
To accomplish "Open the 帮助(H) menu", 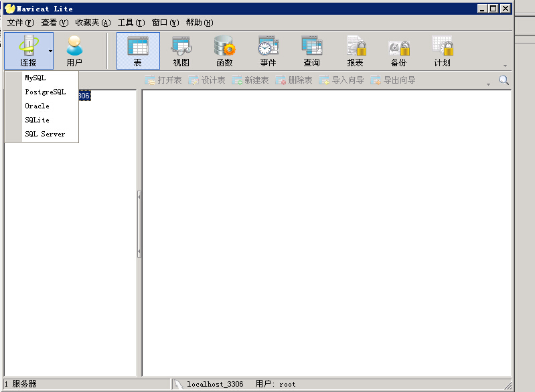I will tap(200, 23).
